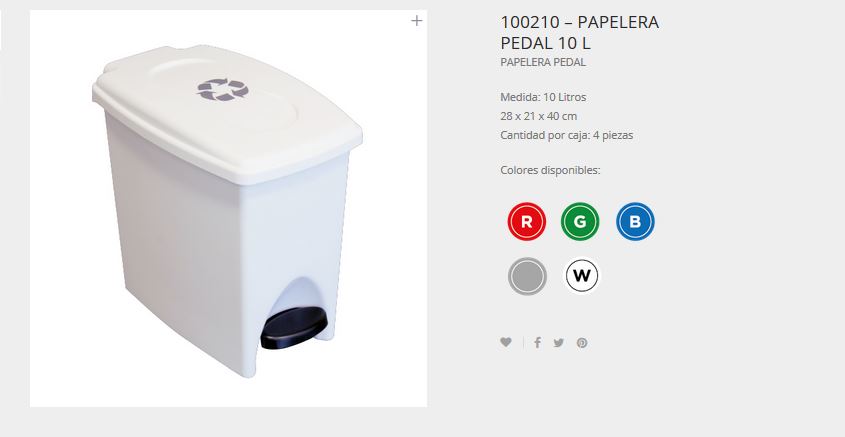The width and height of the screenshot is (845, 437).
Task: Choose the green G color option
Action: click(580, 221)
